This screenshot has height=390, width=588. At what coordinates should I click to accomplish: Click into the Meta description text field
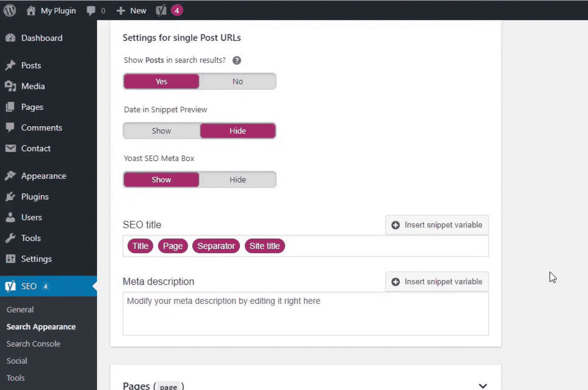305,313
